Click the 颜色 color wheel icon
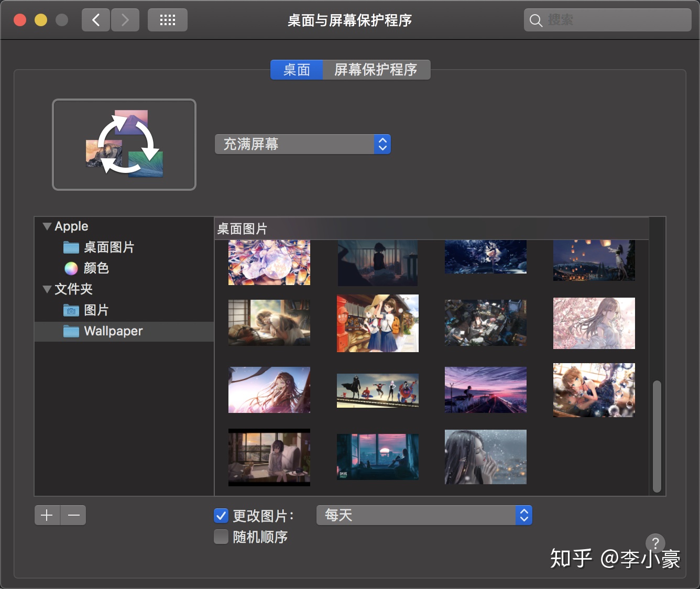 pyautogui.click(x=71, y=268)
